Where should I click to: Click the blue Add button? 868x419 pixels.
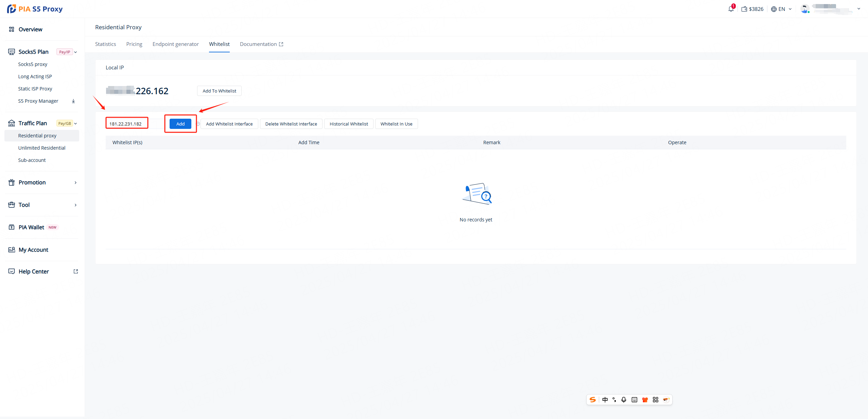[180, 124]
